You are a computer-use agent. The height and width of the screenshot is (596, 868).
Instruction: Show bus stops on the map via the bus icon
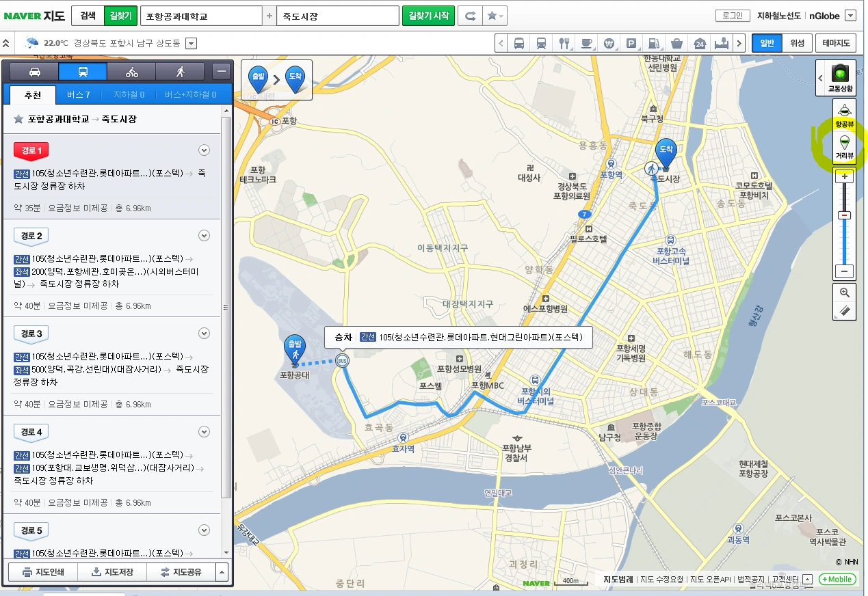tap(519, 44)
